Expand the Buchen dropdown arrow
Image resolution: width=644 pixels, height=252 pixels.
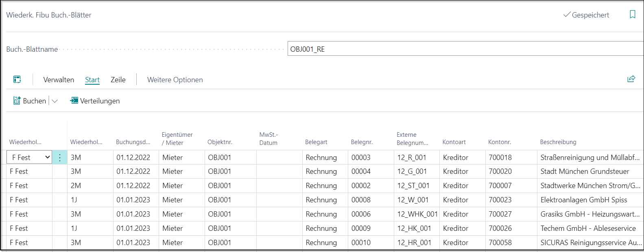coord(55,101)
